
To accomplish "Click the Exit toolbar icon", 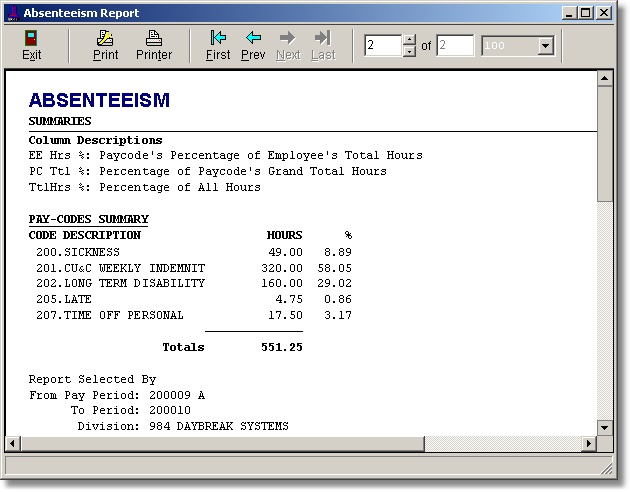I will [31, 45].
